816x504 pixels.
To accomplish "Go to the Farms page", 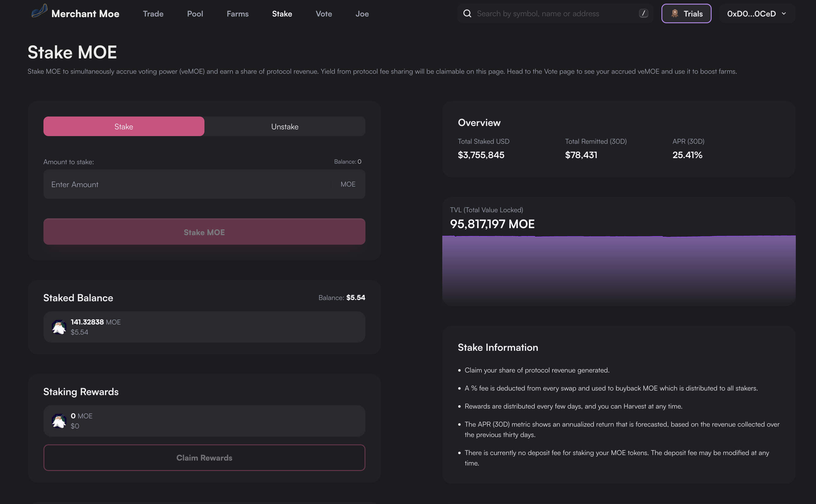I will [x=238, y=14].
